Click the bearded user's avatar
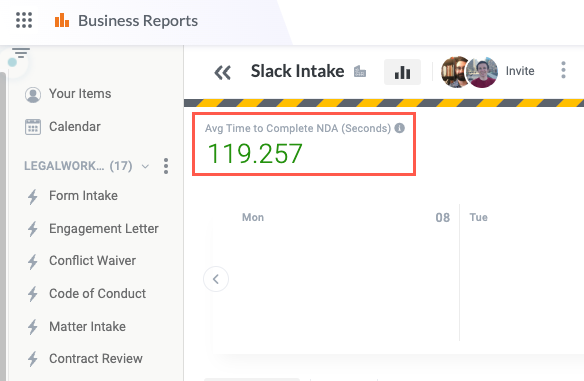584x381 pixels. [454, 72]
